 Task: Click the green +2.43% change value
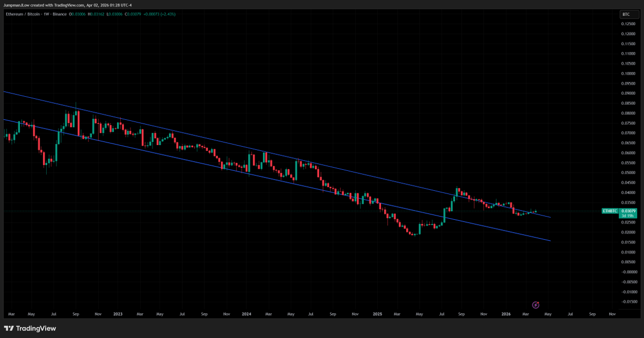[x=168, y=14]
